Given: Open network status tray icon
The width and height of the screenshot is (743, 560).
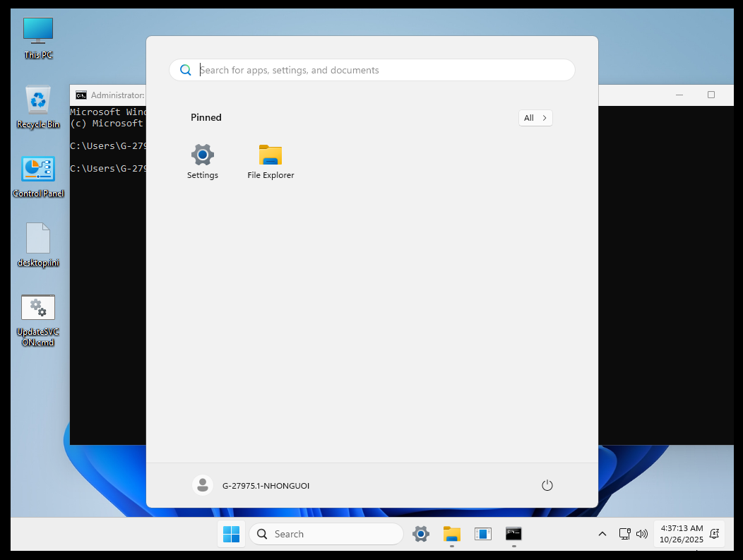Looking at the screenshot, I should [x=624, y=534].
